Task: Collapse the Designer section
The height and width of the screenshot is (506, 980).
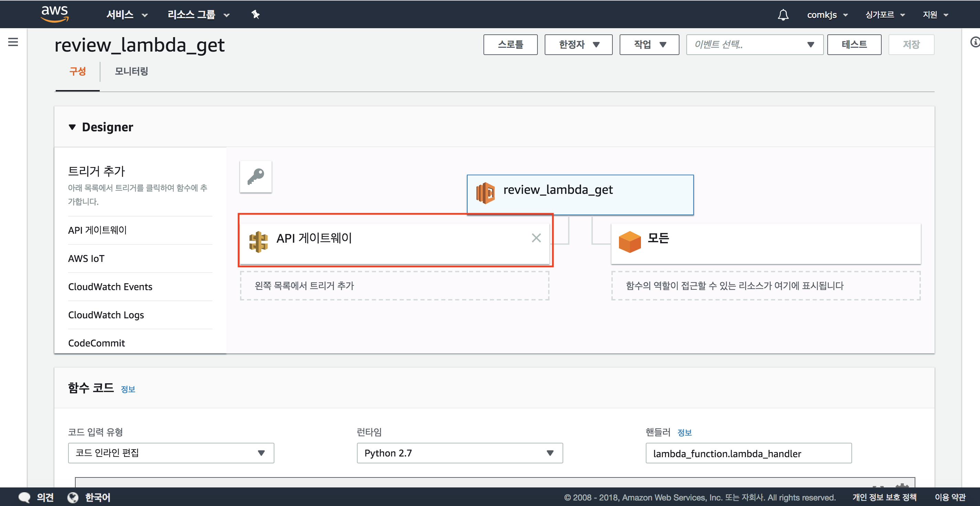Action: (72, 127)
